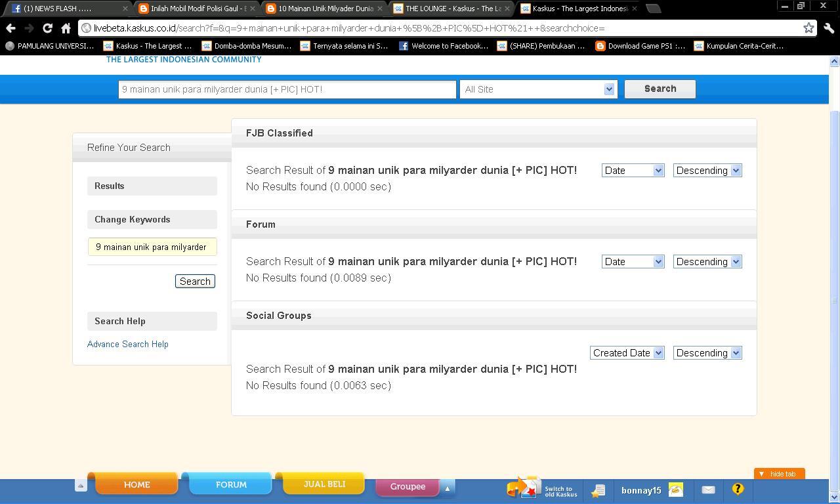Click the hide tab button
The height and width of the screenshot is (504, 840).
click(x=779, y=474)
